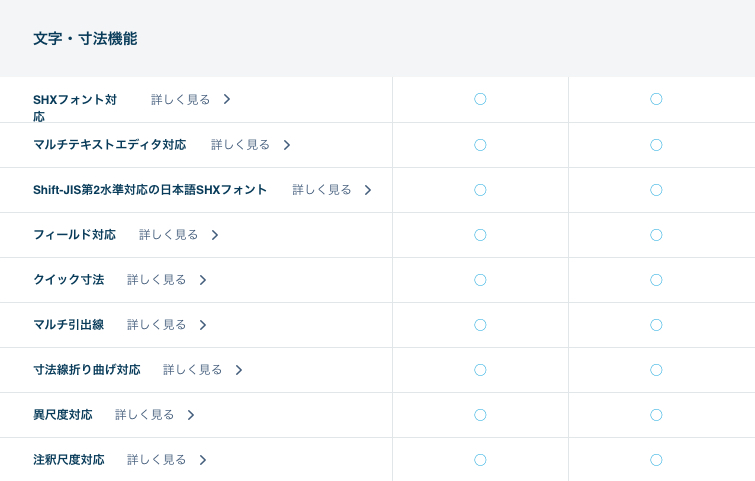This screenshot has width=755, height=481.
Task: Follow 詳しく見る link for フィールド対応
Action: pos(169,235)
